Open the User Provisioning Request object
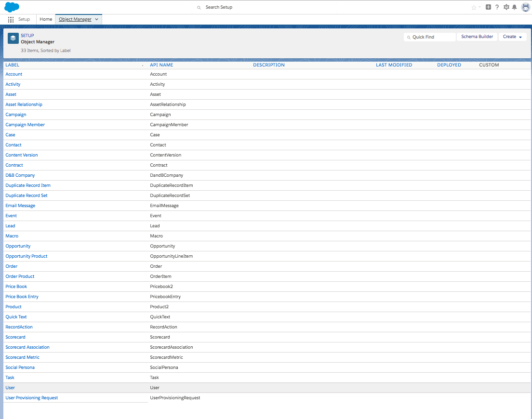 (31, 398)
